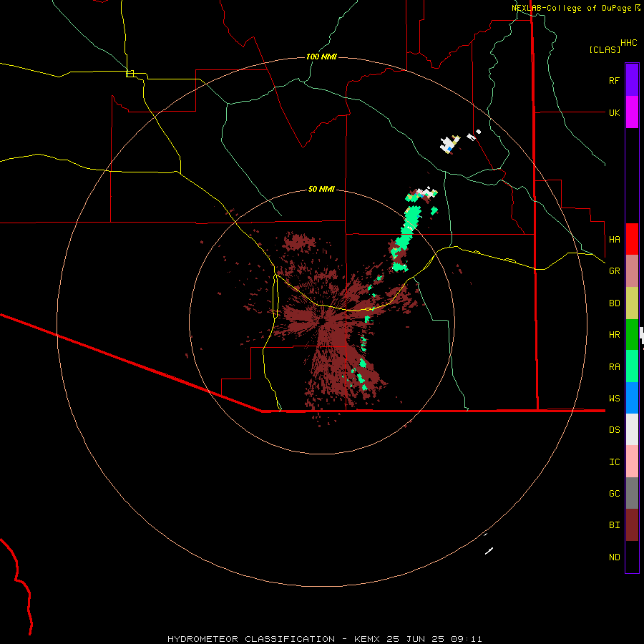Click the 50 NMI range ring label

(321, 189)
